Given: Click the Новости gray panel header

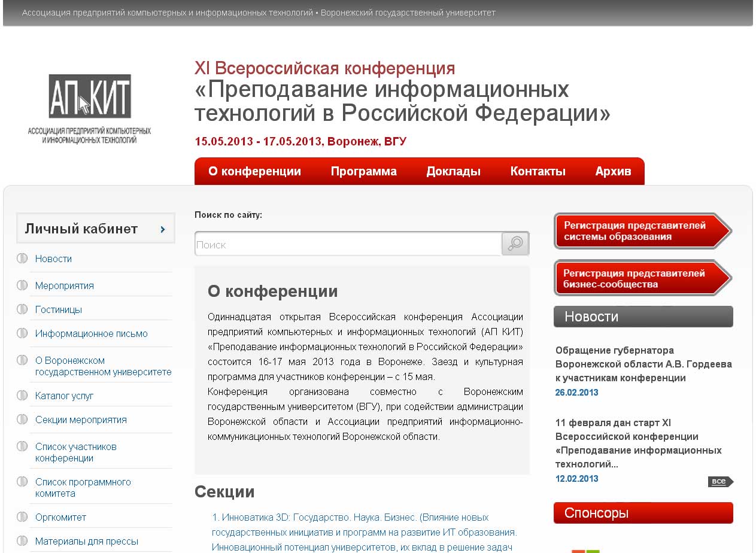Looking at the screenshot, I should [643, 317].
